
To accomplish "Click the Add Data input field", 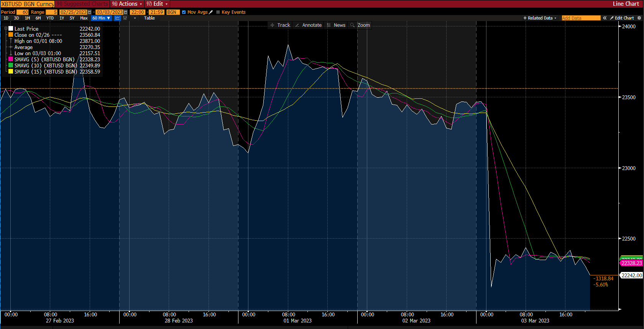I will (580, 18).
